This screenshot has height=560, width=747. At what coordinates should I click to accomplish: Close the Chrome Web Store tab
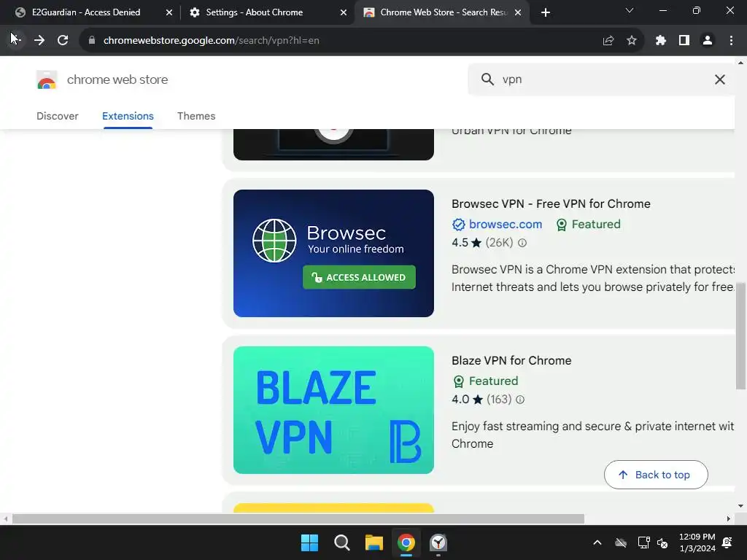pos(519,12)
